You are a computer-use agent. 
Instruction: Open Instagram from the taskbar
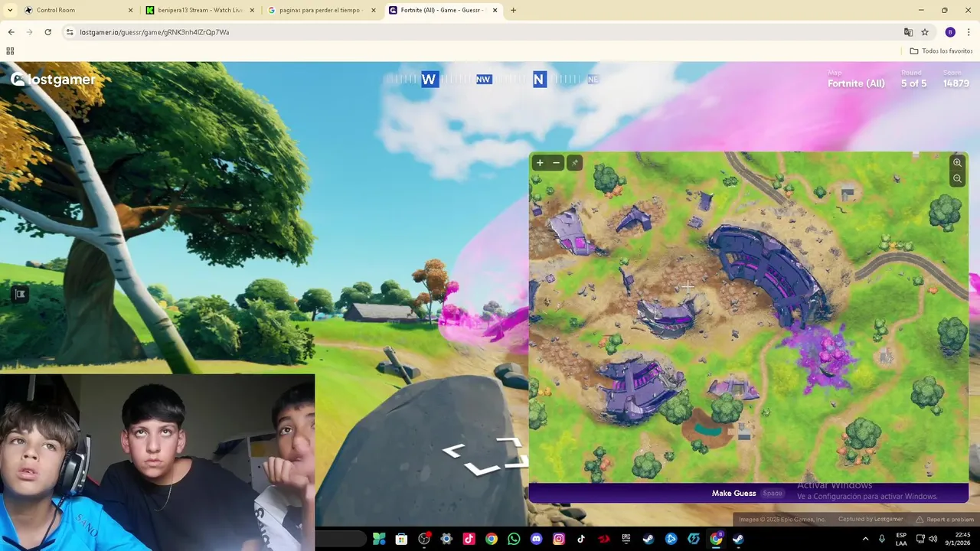point(559,539)
